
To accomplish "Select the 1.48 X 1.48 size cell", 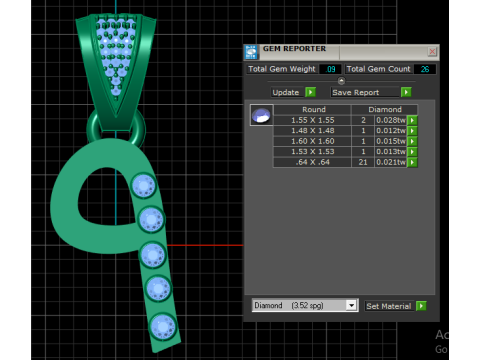I will 313,131.
